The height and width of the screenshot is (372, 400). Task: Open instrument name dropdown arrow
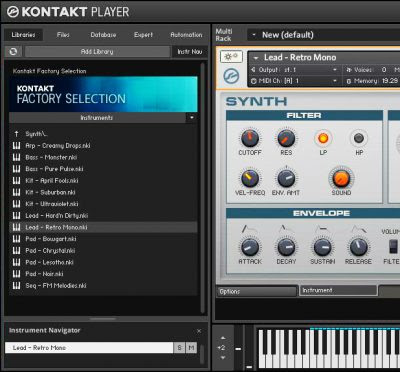(x=256, y=58)
